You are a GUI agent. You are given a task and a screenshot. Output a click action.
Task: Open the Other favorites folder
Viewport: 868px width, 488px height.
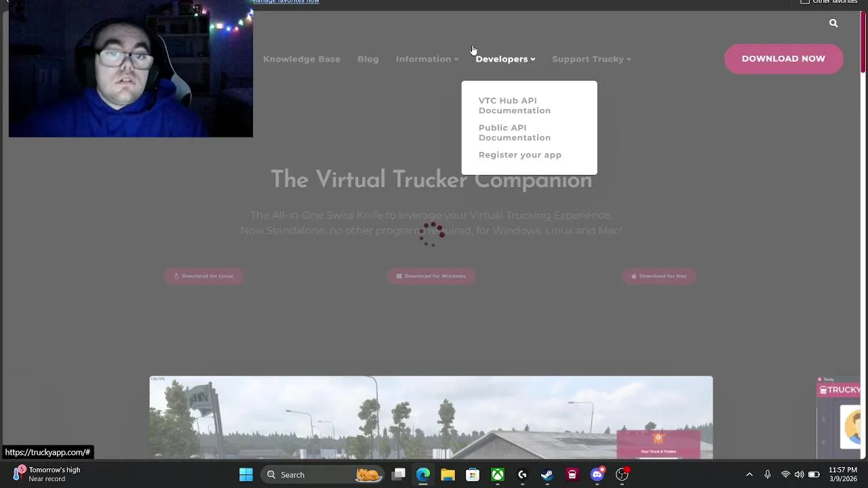point(829,2)
